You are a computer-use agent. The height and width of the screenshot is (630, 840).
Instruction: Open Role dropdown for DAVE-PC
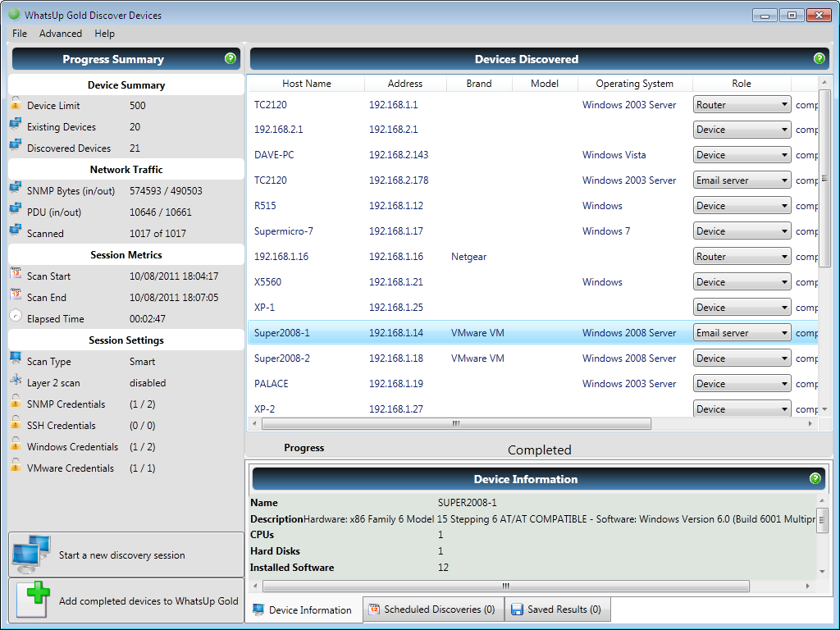742,155
